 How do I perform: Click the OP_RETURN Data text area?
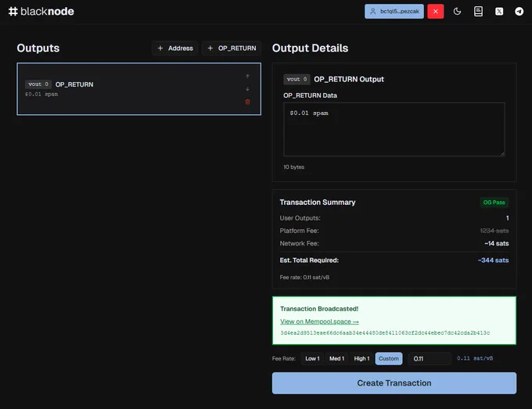(394, 129)
